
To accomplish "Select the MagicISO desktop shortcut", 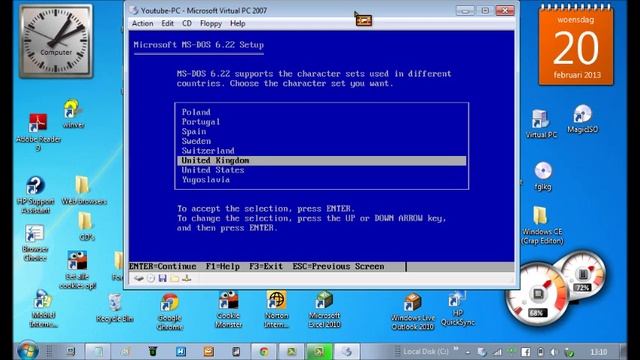I will click(x=582, y=119).
